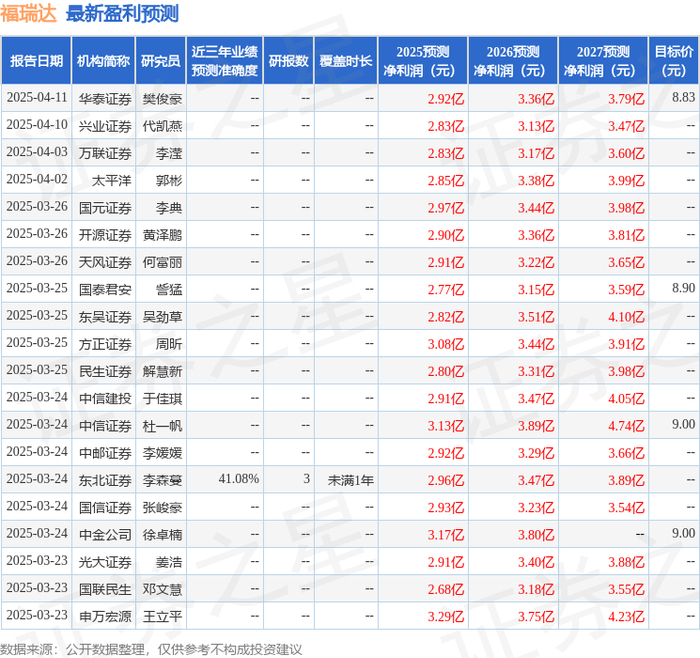Select analyst 黄泽鹏 cell
This screenshot has height=658, width=700.
162,235
